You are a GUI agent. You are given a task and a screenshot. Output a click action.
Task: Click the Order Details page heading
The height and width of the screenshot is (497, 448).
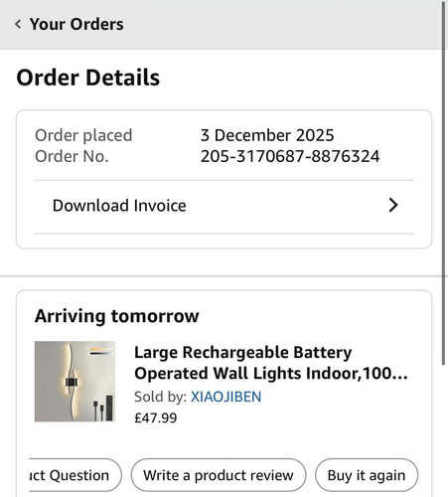88,78
